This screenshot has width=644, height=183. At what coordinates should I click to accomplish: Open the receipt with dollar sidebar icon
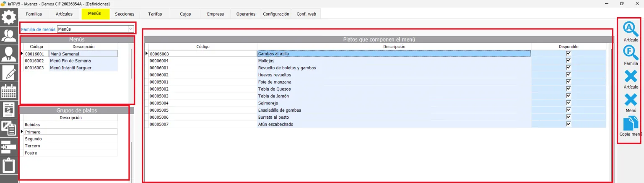pos(9,110)
